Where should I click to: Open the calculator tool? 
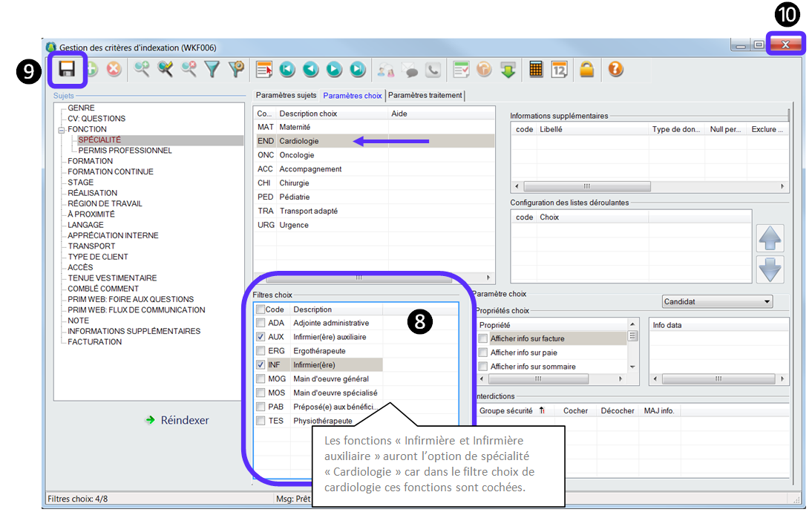click(x=536, y=70)
